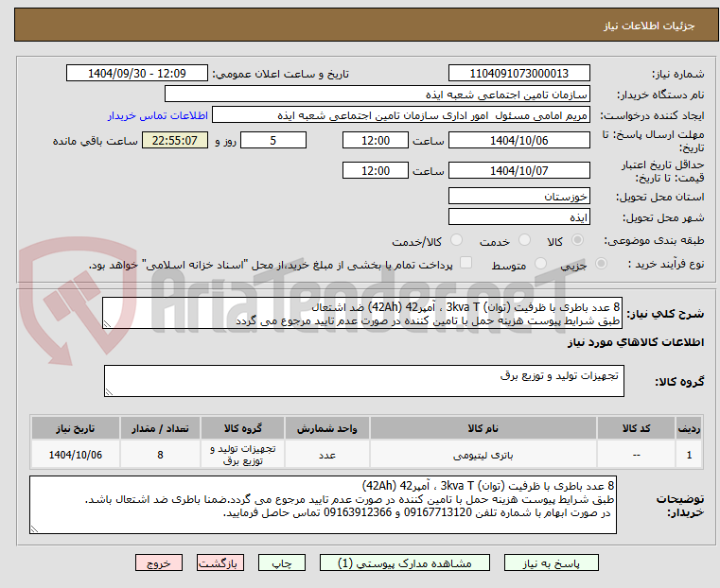
Task: Click the واحد شمارش column header
Action: (327, 428)
